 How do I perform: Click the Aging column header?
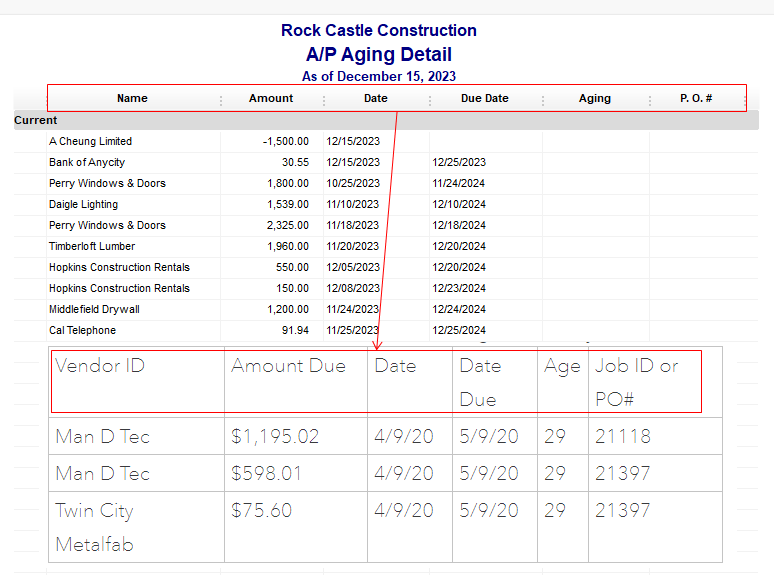point(594,98)
